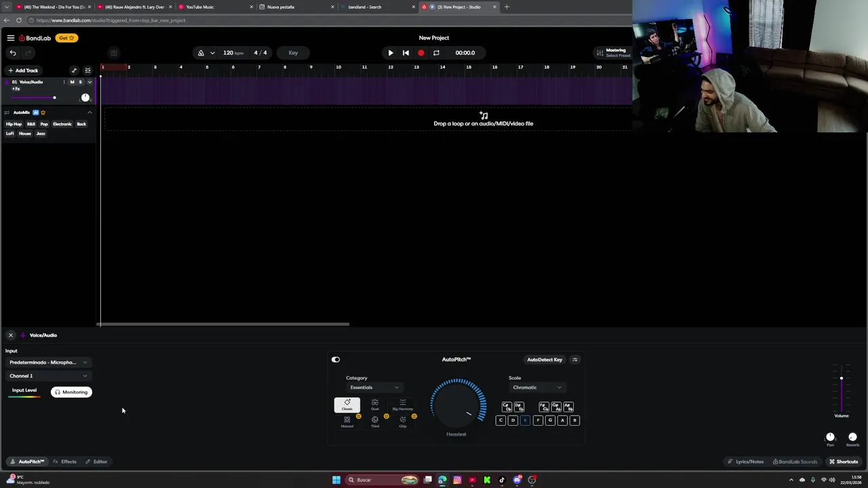The width and height of the screenshot is (868, 488).
Task: Switch to AutoPitch tab
Action: coord(27,462)
